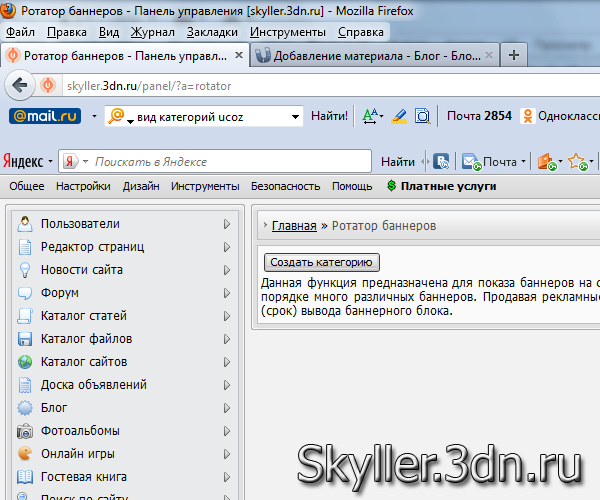Click the Mail.ru logo in toolbar
Screen dimensions: 600x500
[x=45, y=116]
